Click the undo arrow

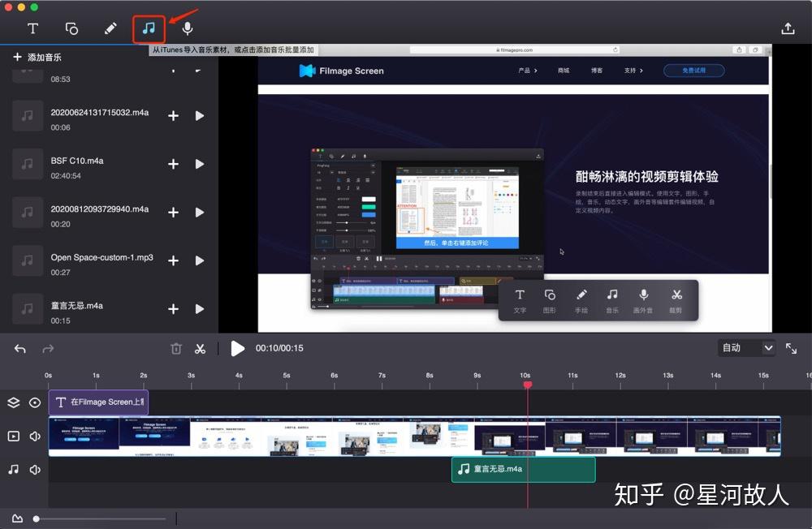(x=20, y=349)
